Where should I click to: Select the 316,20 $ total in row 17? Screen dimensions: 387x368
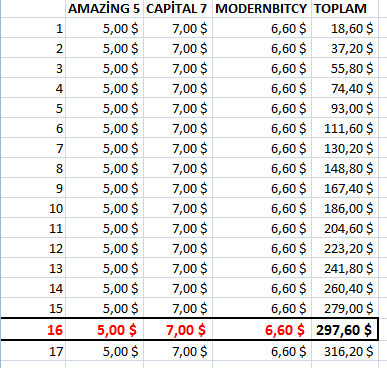(x=345, y=351)
